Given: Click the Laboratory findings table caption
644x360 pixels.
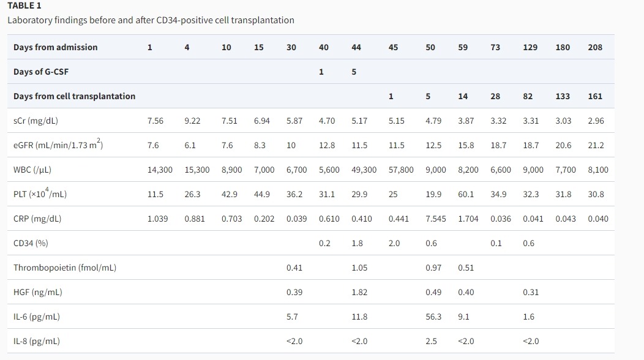Looking at the screenshot, I should 151,20.
